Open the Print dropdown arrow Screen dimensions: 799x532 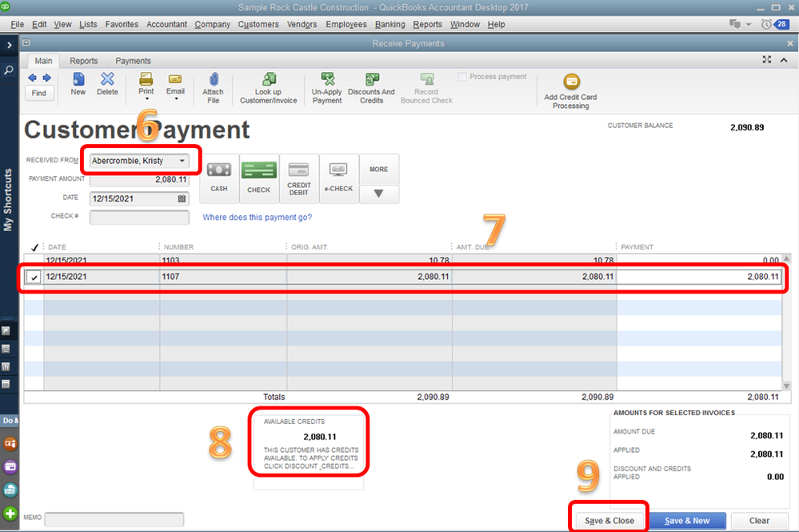click(x=146, y=98)
